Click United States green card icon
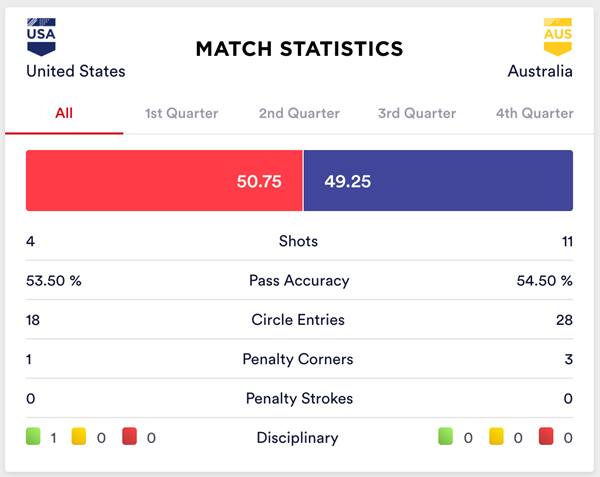This screenshot has height=477, width=600. click(x=33, y=437)
